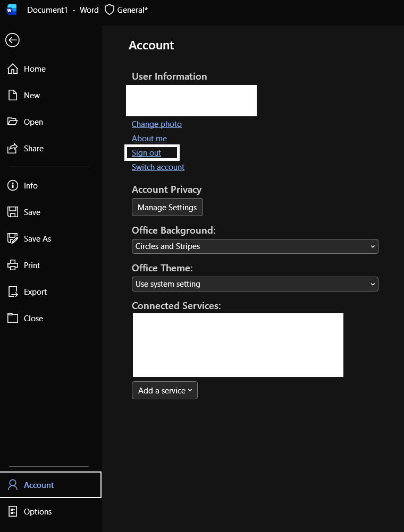Click the Share arrow icon
The height and width of the screenshot is (532, 404).
(x=13, y=148)
